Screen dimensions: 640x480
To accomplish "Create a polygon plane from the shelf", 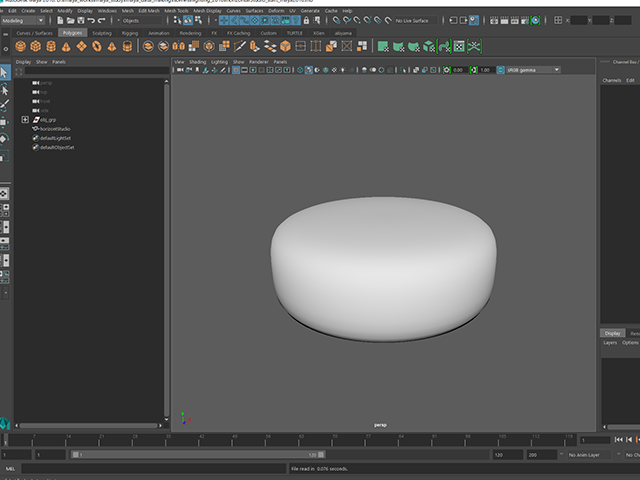I will click(82, 47).
